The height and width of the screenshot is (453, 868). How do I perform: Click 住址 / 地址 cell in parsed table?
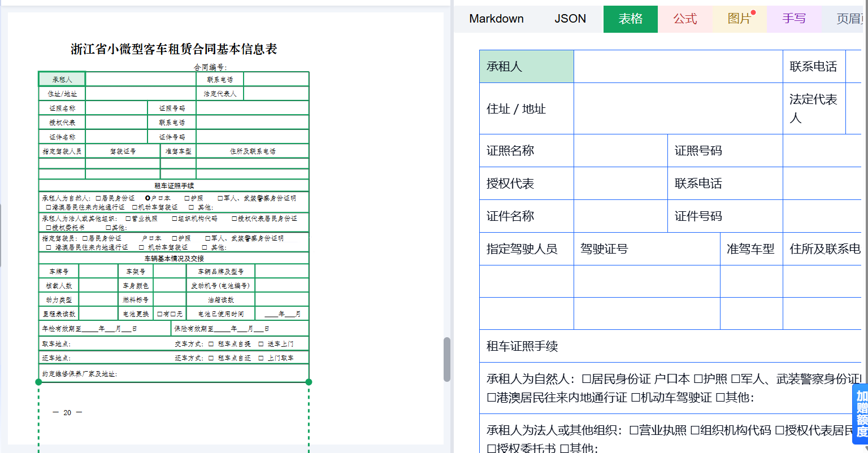[527, 108]
